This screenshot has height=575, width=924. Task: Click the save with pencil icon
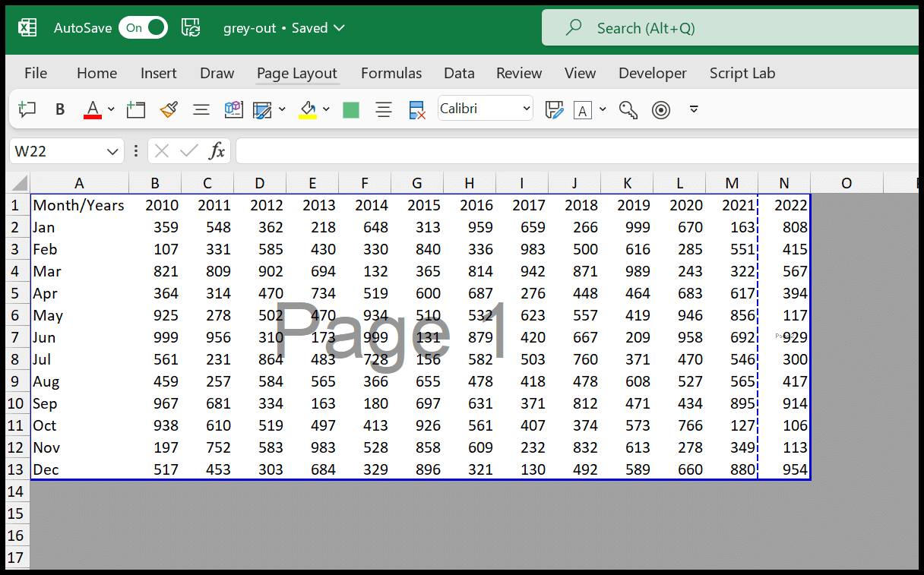tap(555, 110)
